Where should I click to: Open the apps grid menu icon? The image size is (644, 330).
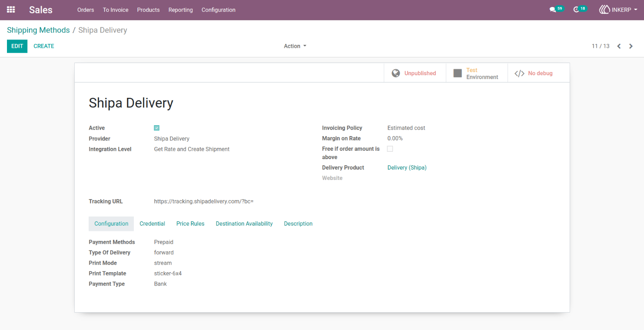tap(11, 10)
